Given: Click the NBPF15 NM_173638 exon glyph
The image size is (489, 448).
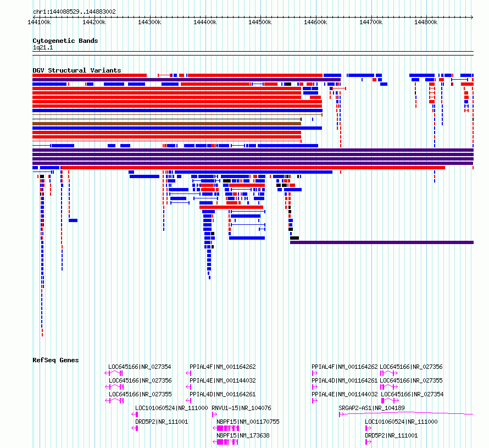Looking at the screenshot, I should [225, 442].
